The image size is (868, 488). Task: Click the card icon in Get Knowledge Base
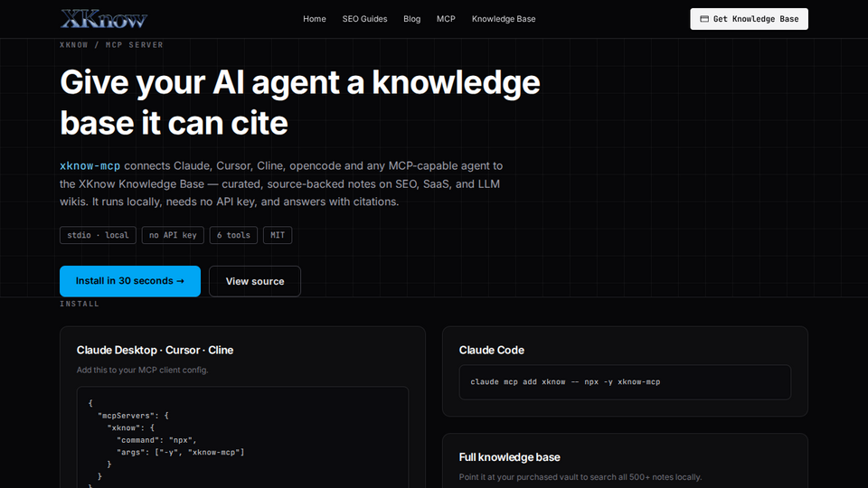pyautogui.click(x=704, y=19)
